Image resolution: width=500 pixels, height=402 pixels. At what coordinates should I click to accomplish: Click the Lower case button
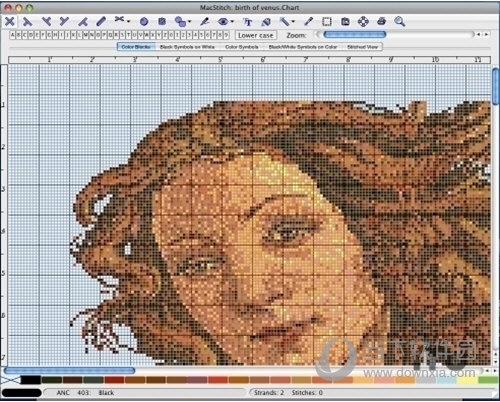coord(256,35)
